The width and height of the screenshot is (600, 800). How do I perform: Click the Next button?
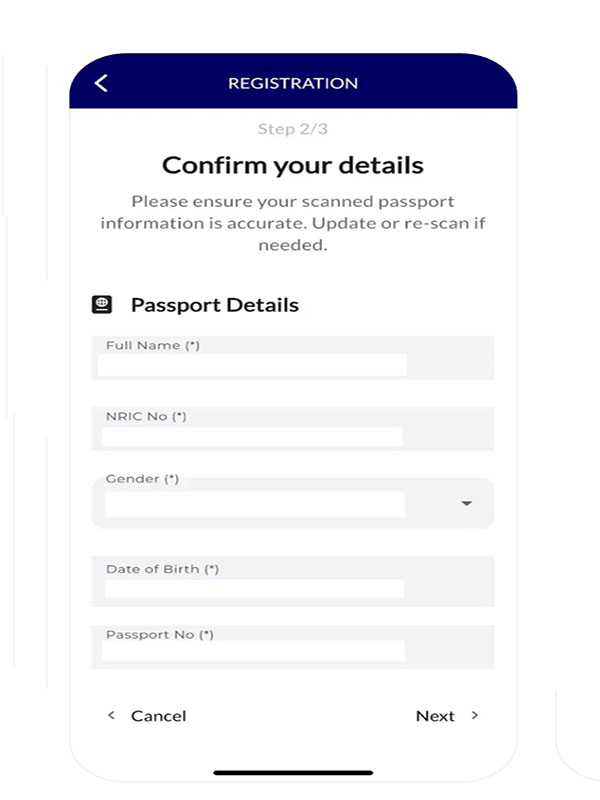click(x=436, y=716)
